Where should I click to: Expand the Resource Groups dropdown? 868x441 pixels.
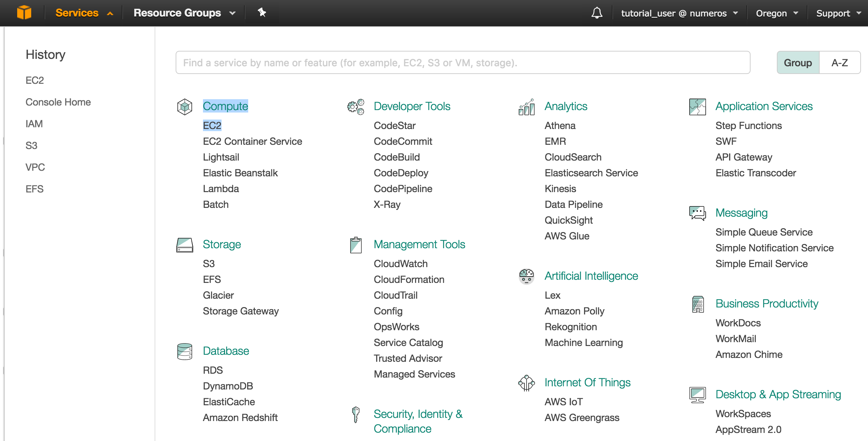(184, 13)
